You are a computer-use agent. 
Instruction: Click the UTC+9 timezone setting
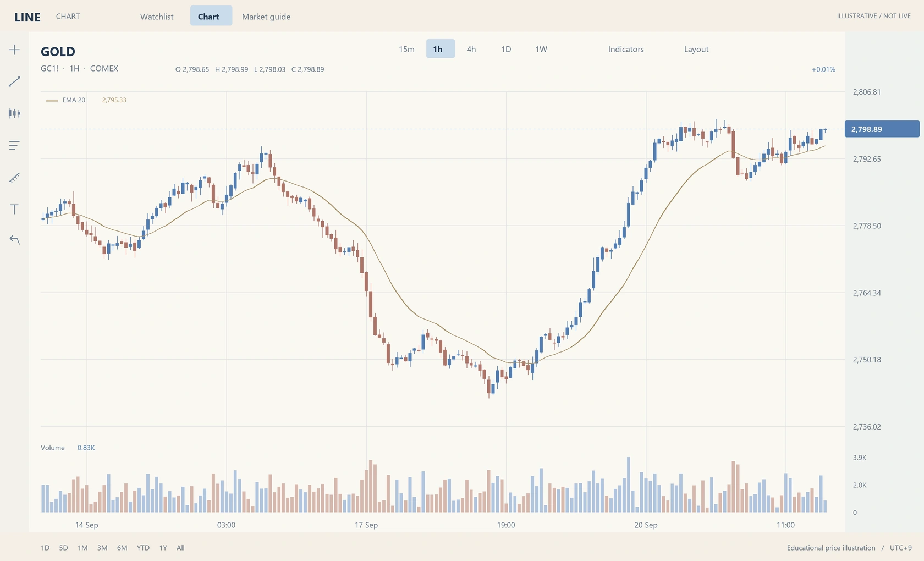900,548
